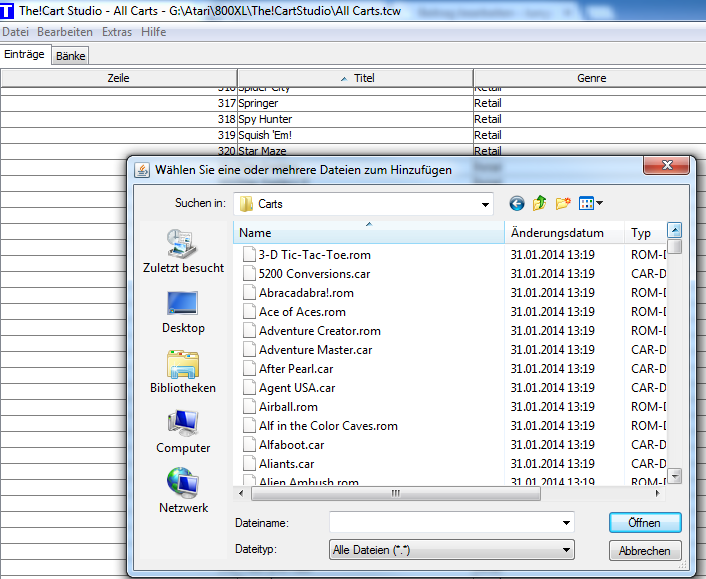Select Netzwerk in the places sidebar
This screenshot has height=579, width=706.
click(183, 492)
